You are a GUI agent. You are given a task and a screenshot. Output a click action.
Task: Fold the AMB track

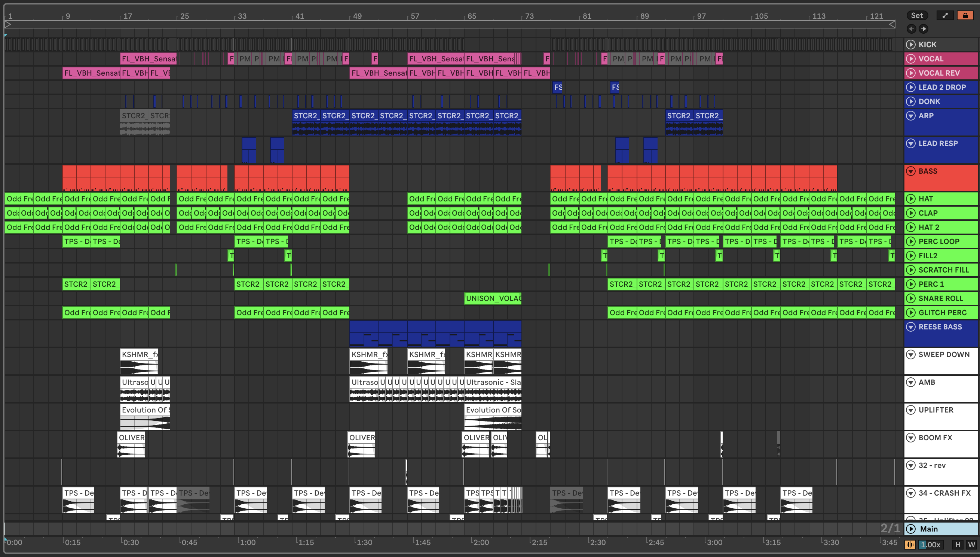click(911, 382)
